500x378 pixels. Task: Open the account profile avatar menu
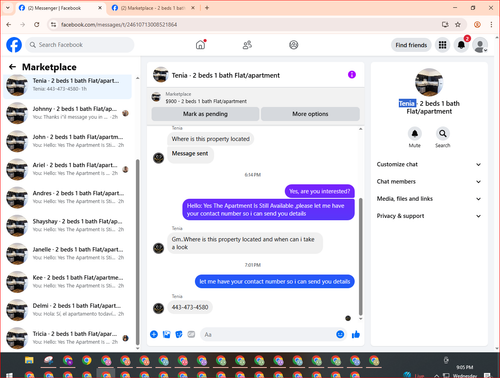(480, 45)
